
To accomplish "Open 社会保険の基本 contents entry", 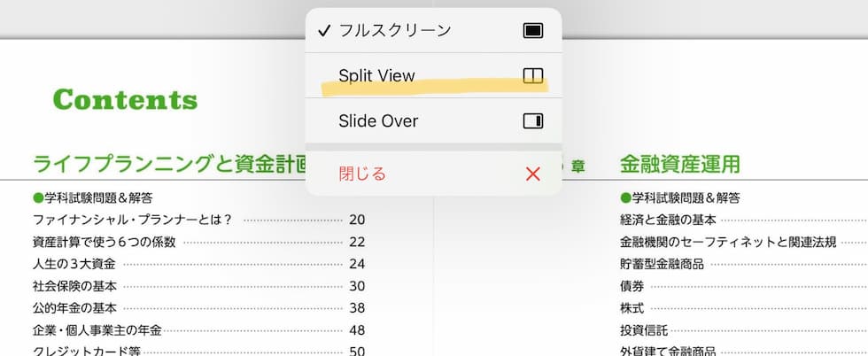I will click(74, 286).
